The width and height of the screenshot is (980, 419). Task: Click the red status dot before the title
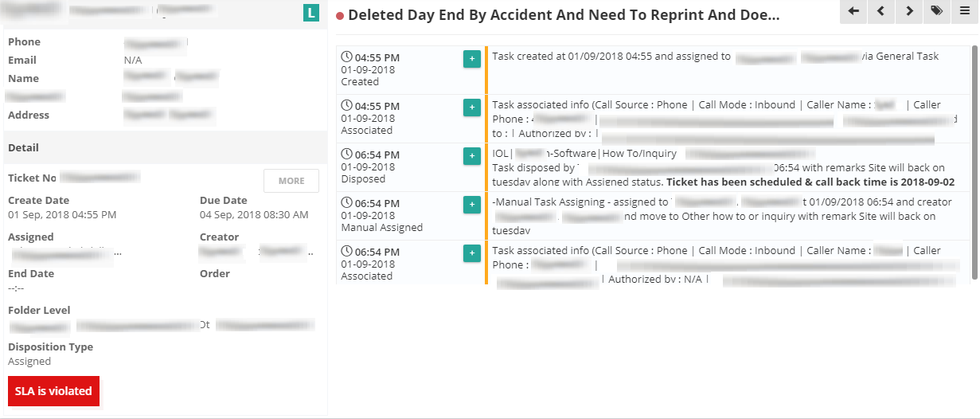point(340,15)
